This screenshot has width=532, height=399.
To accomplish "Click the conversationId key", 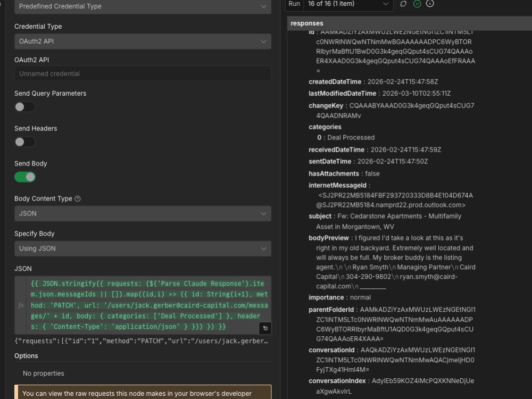I will [331, 350].
